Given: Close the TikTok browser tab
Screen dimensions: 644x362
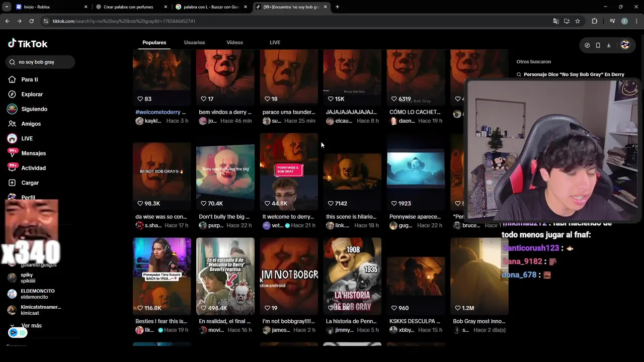Looking at the screenshot, I should [325, 7].
